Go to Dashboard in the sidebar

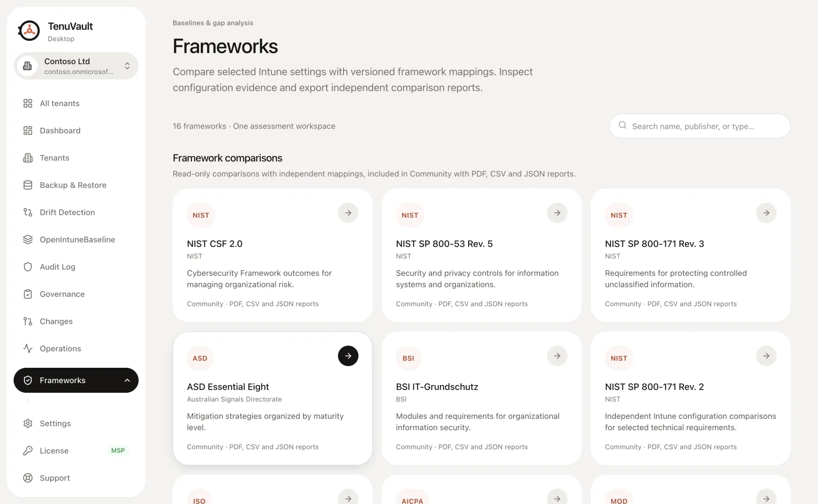76,131
